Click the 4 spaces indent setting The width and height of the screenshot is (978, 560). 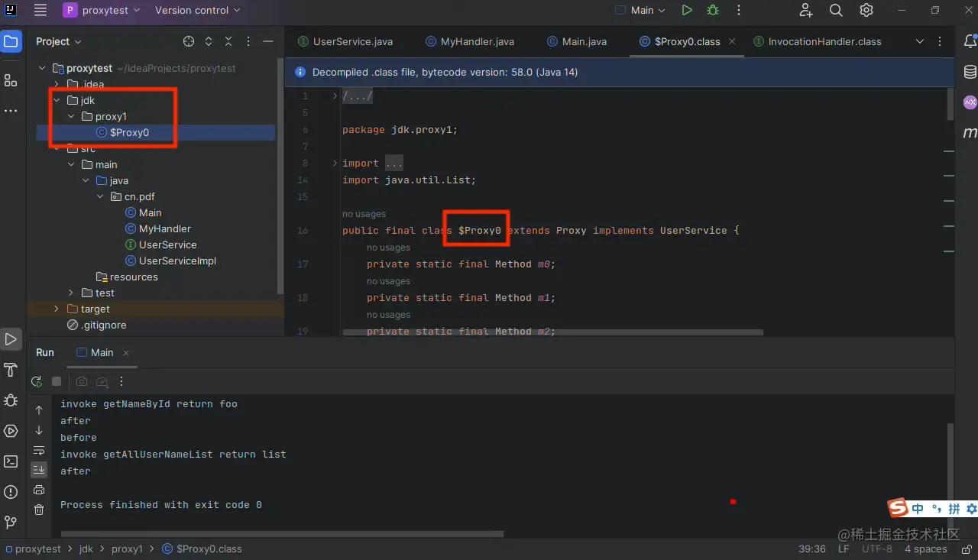tap(925, 549)
